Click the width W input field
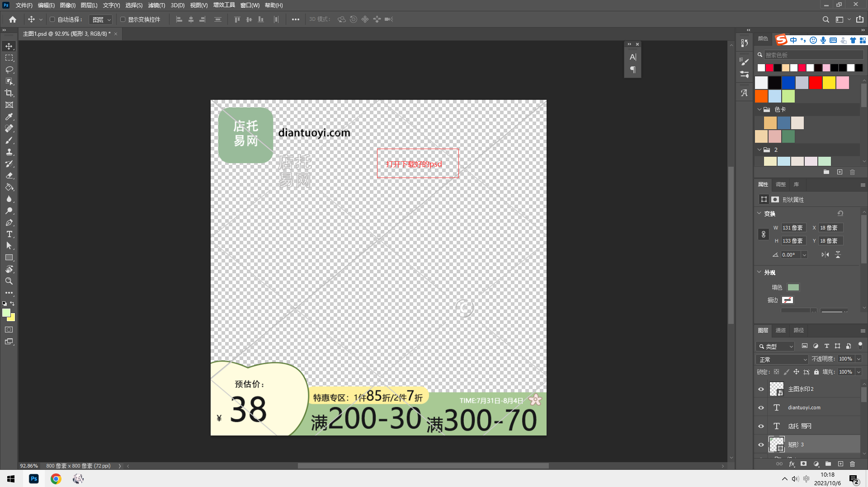868x487 pixels. pyautogui.click(x=793, y=228)
